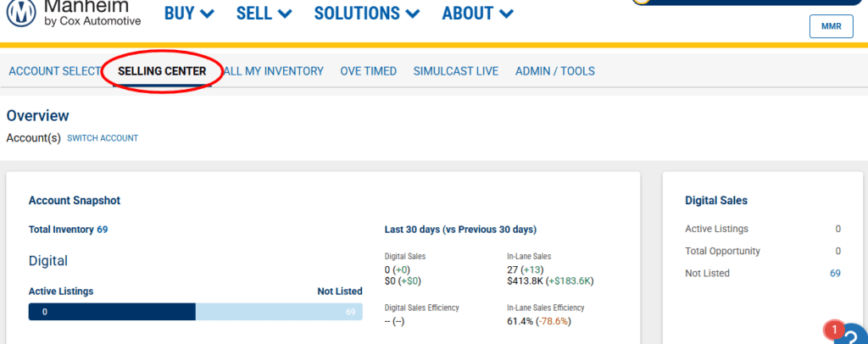This screenshot has width=868, height=344.
Task: Click the MMR button
Action: (831, 26)
